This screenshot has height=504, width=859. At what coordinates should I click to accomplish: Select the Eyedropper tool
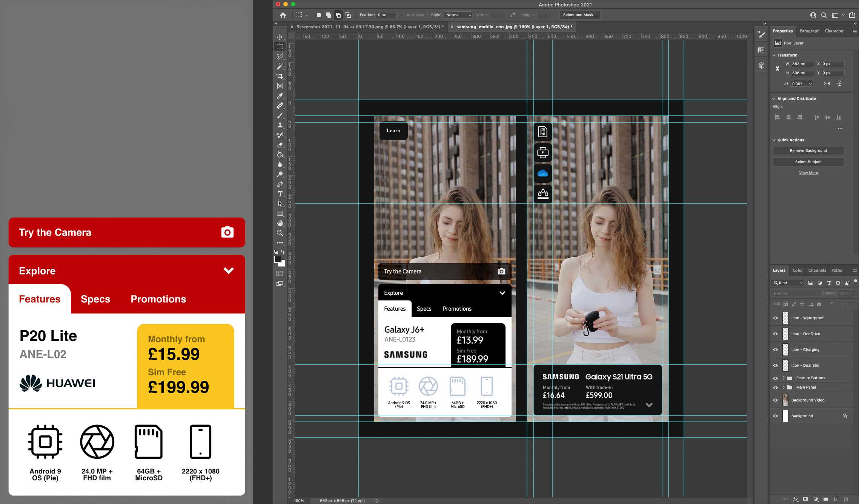click(280, 96)
